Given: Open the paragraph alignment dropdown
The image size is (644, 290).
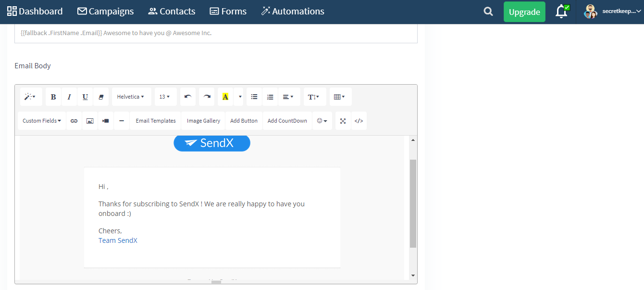Looking at the screenshot, I should click(289, 97).
